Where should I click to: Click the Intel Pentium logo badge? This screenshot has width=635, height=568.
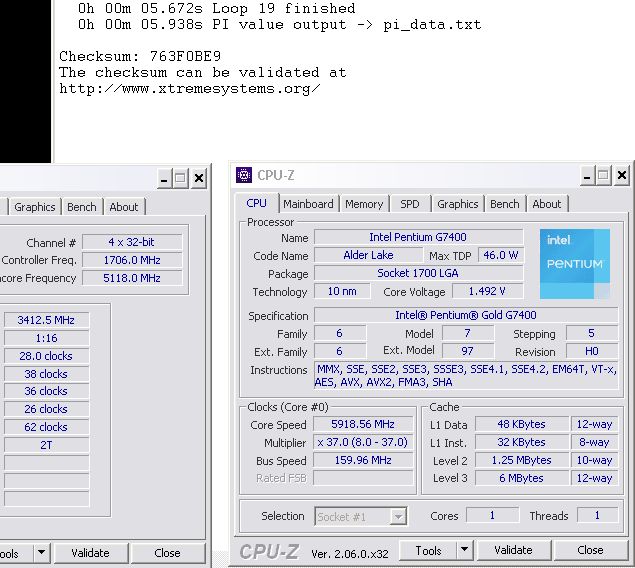[x=575, y=264]
